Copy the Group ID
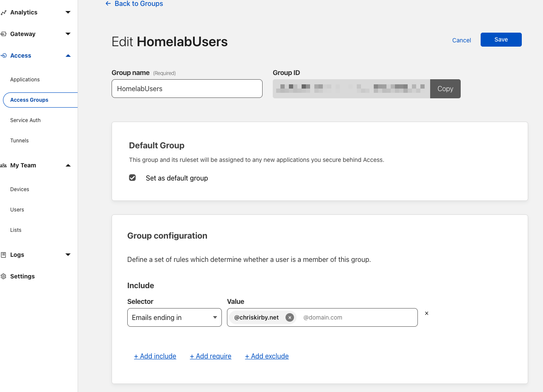This screenshot has height=392, width=543. [x=445, y=89]
